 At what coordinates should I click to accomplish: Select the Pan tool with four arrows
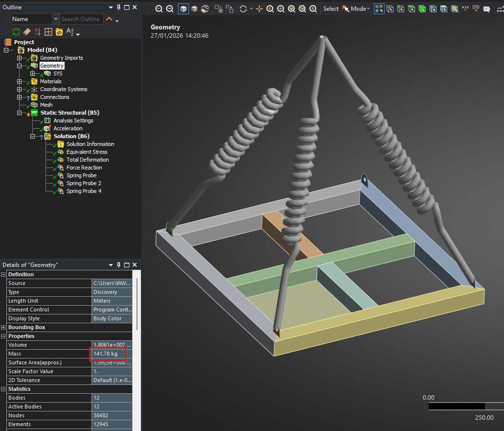coord(259,9)
